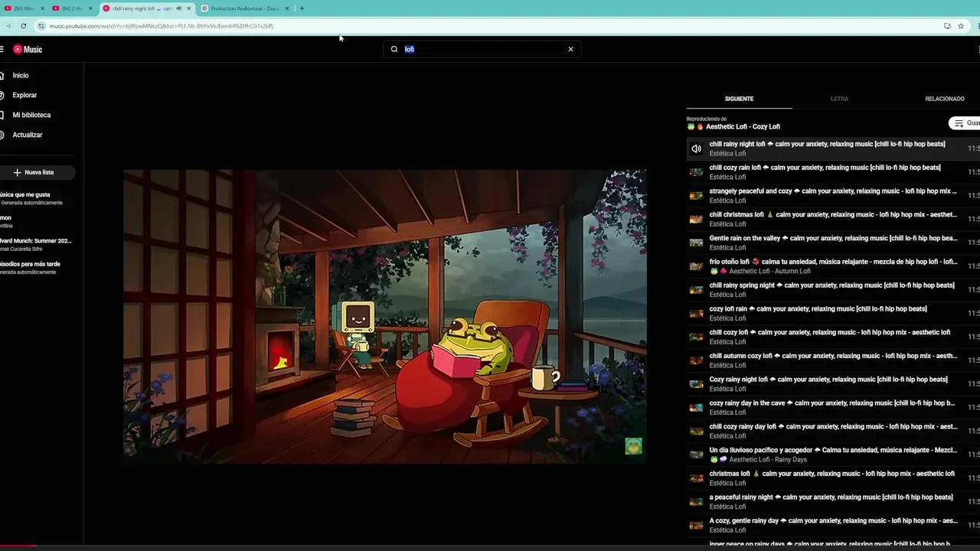Open site information icon in address bar
The width and height of the screenshot is (980, 551).
click(x=41, y=26)
